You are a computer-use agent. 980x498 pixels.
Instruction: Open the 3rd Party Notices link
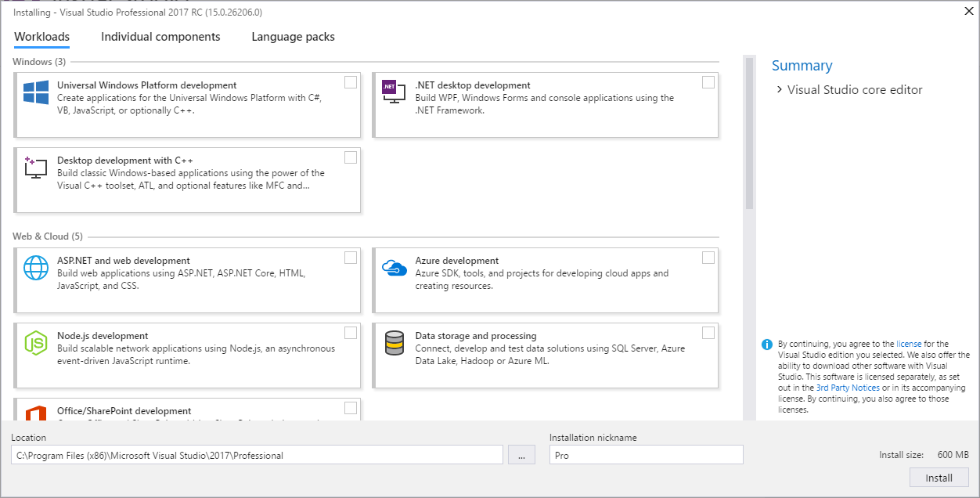(848, 388)
